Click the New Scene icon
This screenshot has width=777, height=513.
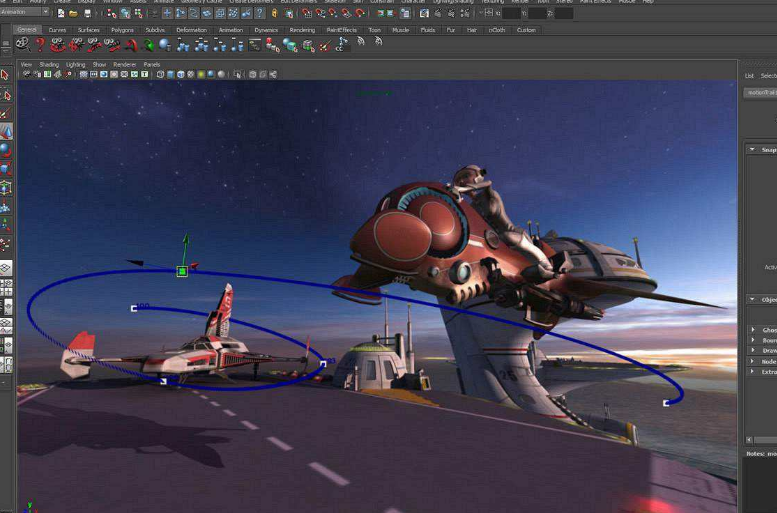point(61,13)
